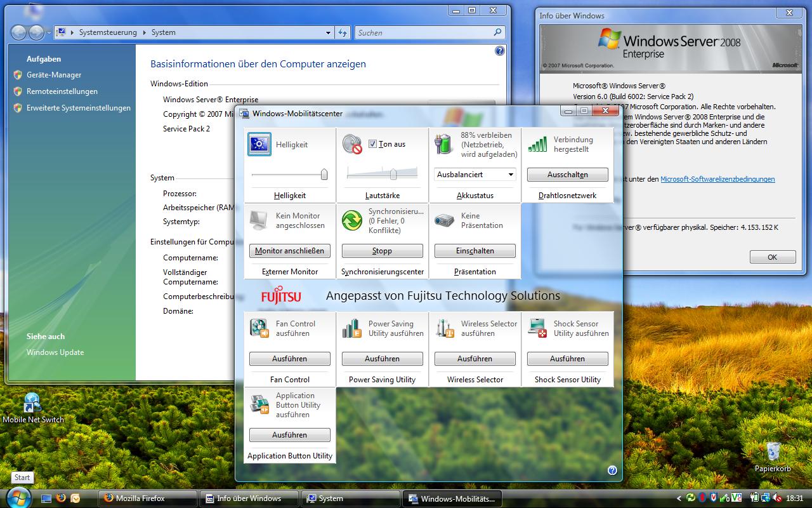Open Mobile Net Switch desktop icon
The image size is (812, 508).
(x=33, y=408)
